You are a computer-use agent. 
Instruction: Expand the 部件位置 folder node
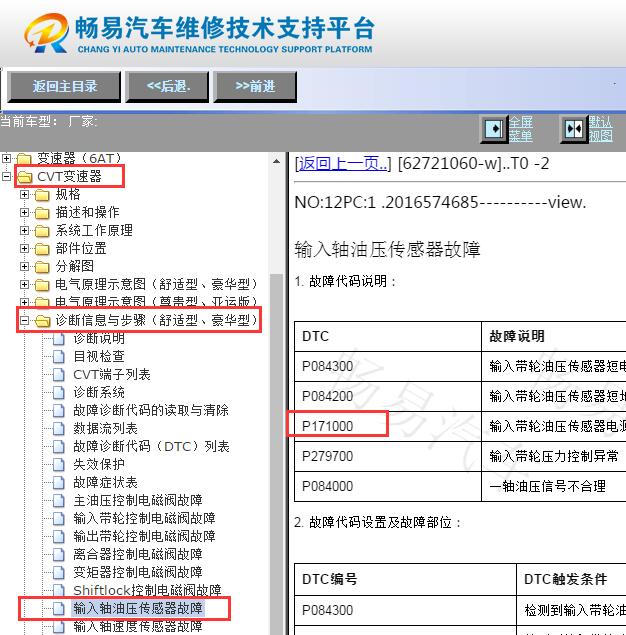(24, 248)
